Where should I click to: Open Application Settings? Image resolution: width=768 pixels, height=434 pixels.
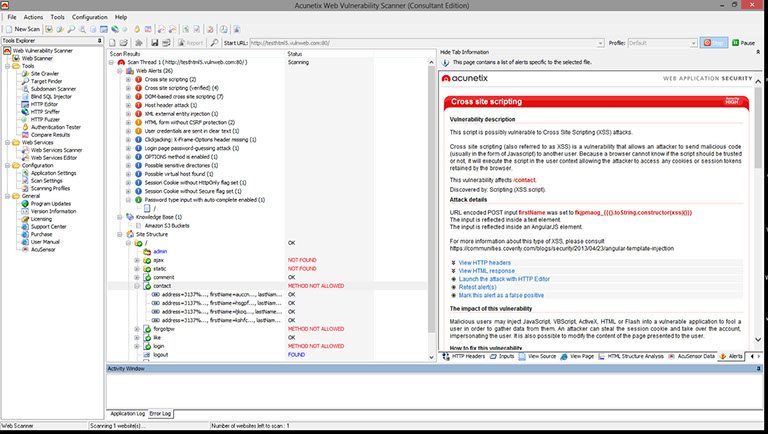tap(53, 173)
